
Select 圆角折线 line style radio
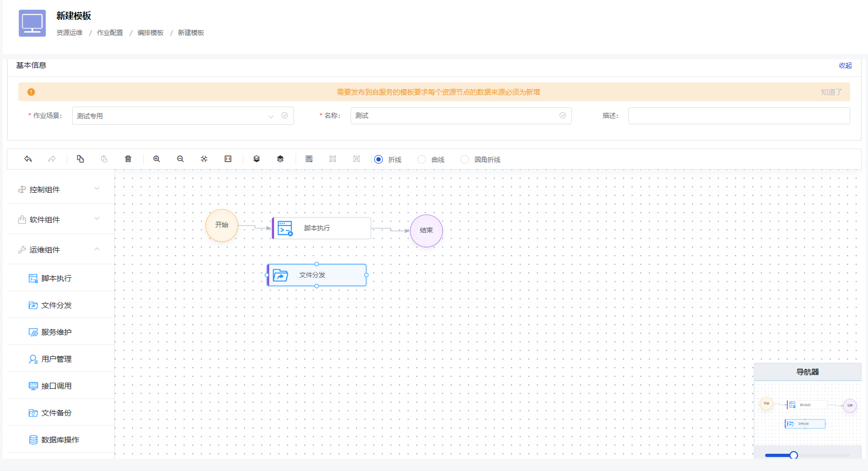[465, 159]
